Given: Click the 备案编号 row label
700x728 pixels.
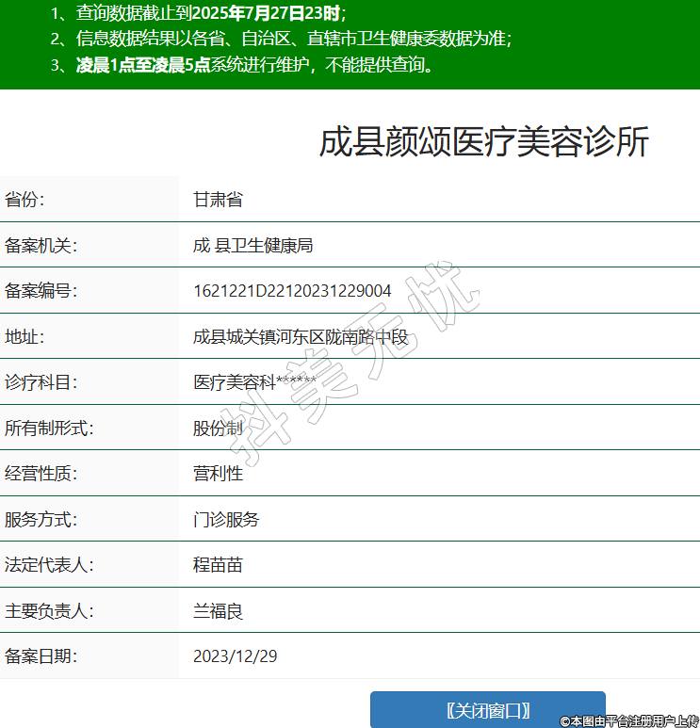Looking at the screenshot, I should (41, 291).
